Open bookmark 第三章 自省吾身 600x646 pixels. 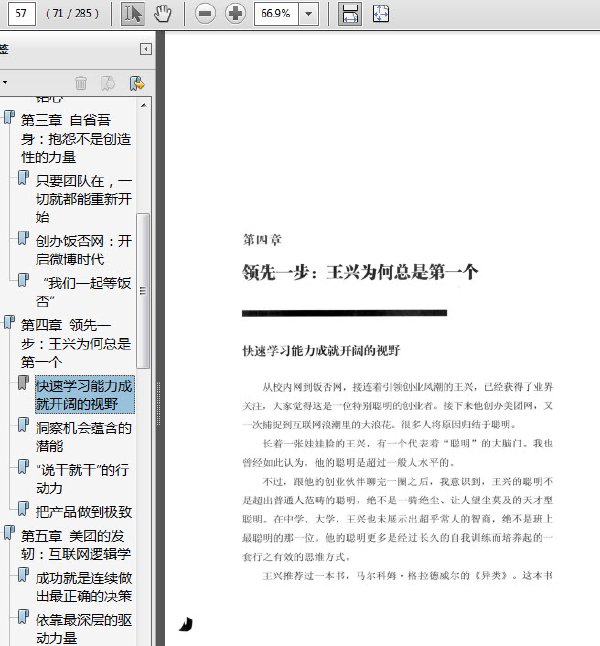76,139
